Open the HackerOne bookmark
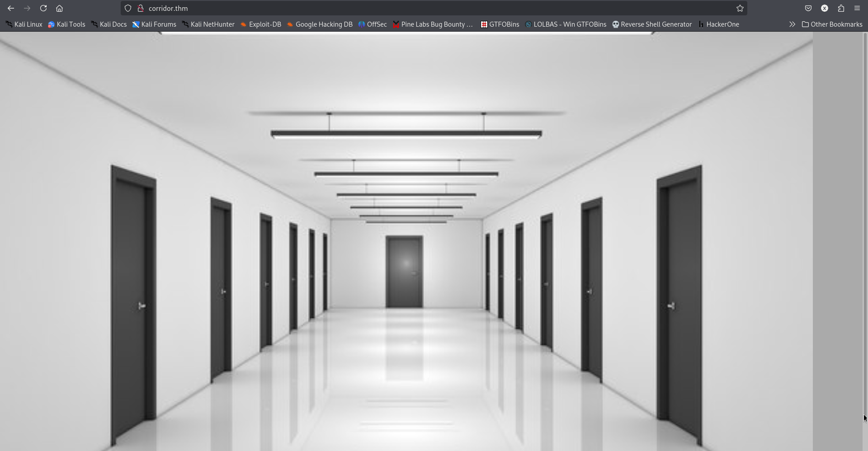The height and width of the screenshot is (451, 868). [718, 24]
